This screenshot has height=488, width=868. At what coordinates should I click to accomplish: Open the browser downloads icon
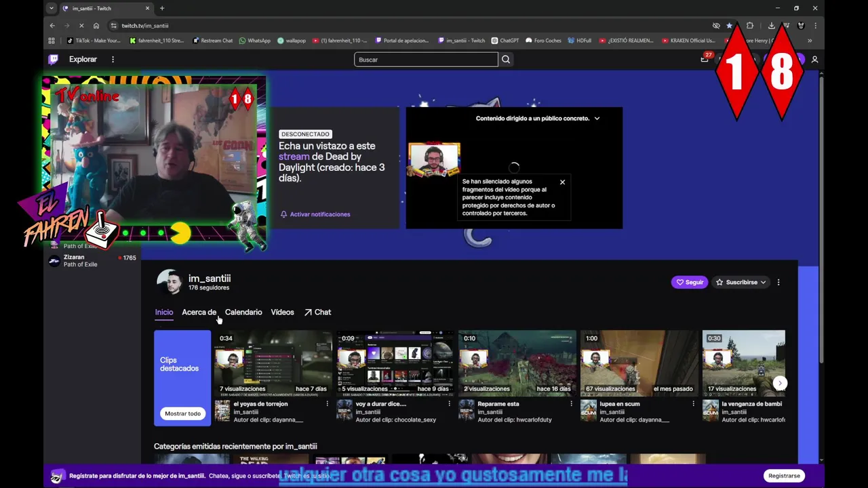[x=771, y=26]
